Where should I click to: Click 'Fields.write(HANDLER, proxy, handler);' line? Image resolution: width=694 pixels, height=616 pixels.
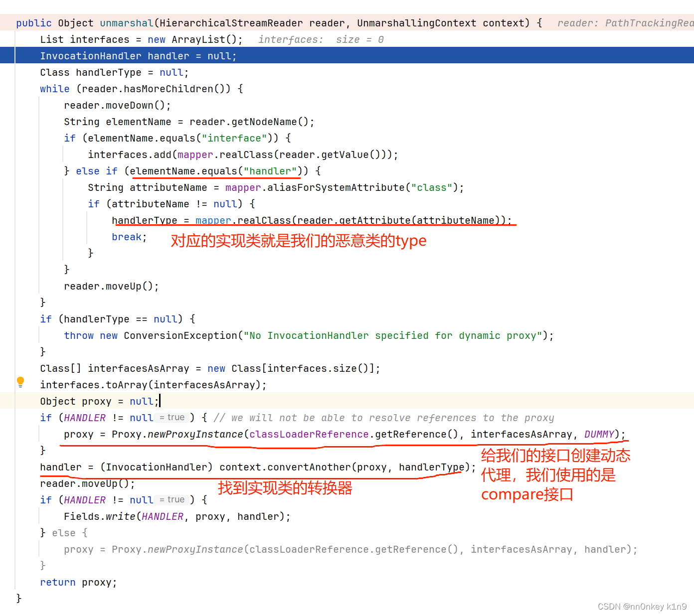click(177, 516)
